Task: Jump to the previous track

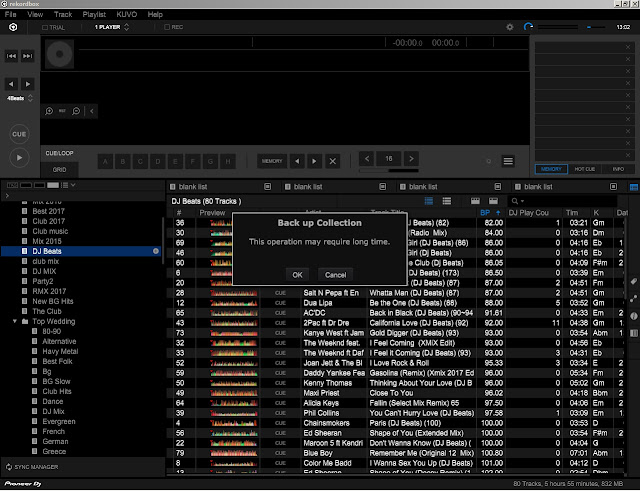Action: pos(11,56)
